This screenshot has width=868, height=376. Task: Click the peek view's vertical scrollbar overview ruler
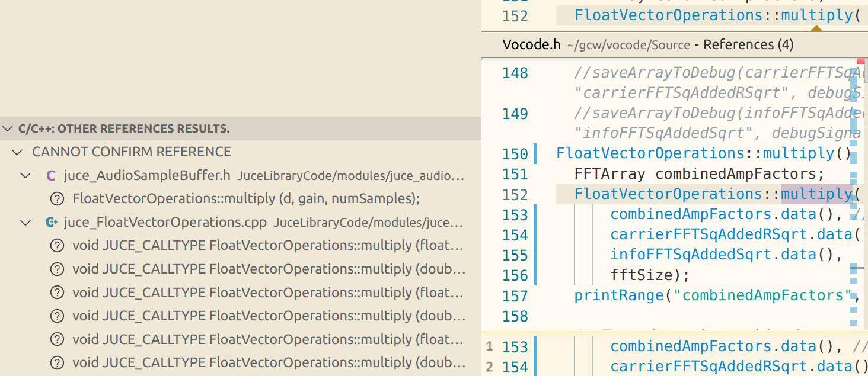[x=859, y=194]
